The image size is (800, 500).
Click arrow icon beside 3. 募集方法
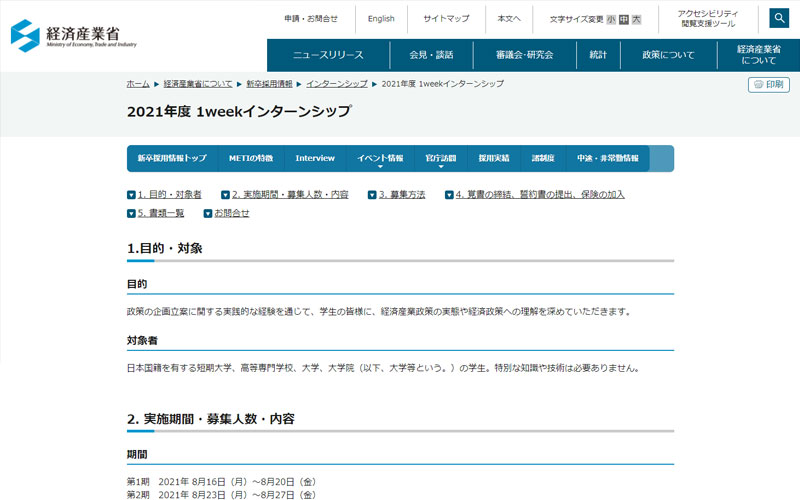click(x=372, y=195)
